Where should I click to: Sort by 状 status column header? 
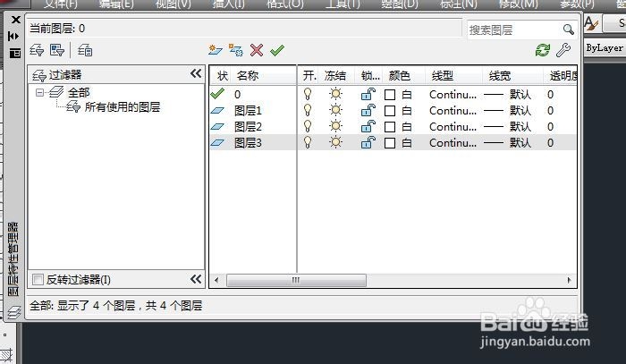click(222, 75)
